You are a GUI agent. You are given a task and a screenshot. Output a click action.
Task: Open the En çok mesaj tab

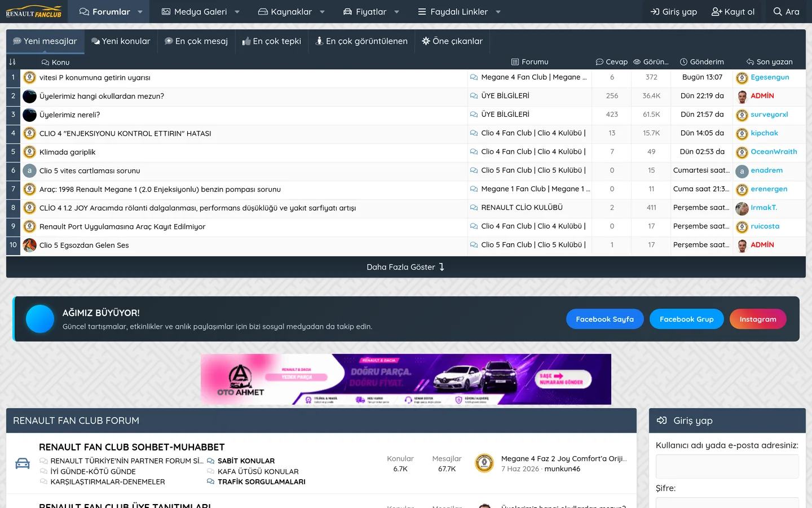(x=196, y=41)
